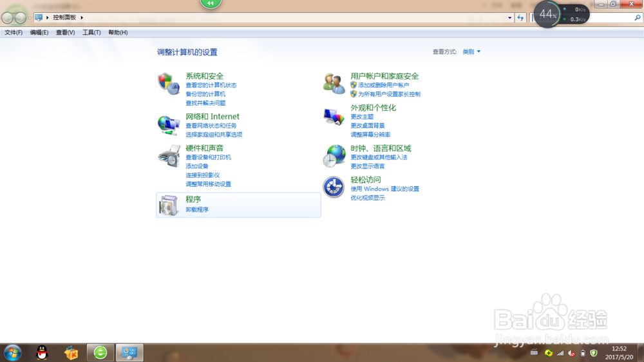Open the 工具(T) menu
Viewport: 644px width, 362px height.
pos(91,32)
